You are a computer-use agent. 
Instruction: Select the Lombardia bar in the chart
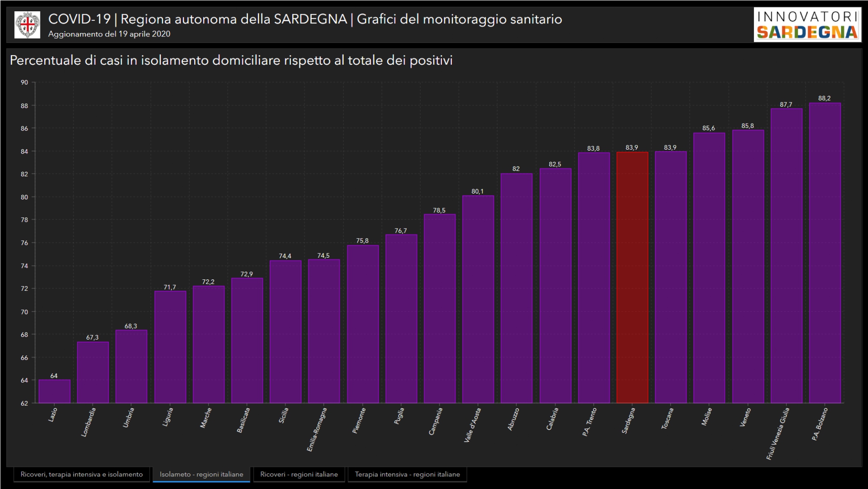[x=93, y=372]
